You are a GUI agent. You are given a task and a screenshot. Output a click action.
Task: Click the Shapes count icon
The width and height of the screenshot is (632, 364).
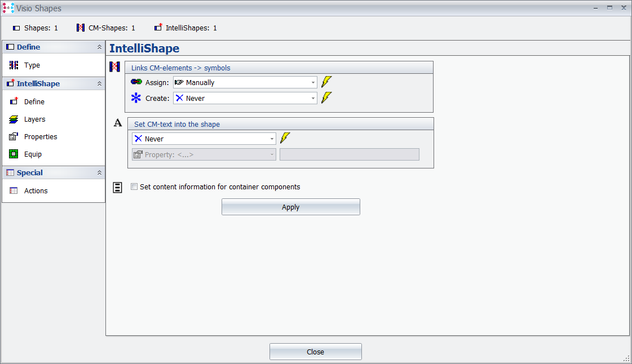[x=16, y=28]
